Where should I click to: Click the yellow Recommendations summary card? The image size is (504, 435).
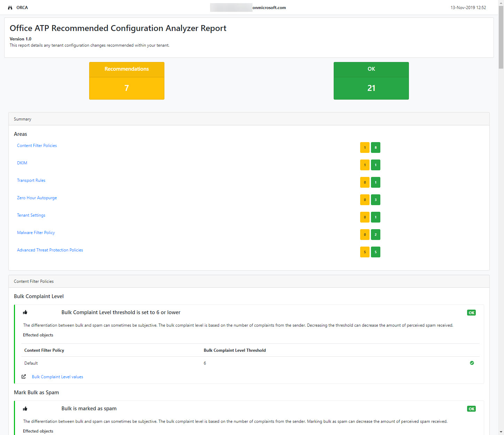tap(127, 81)
